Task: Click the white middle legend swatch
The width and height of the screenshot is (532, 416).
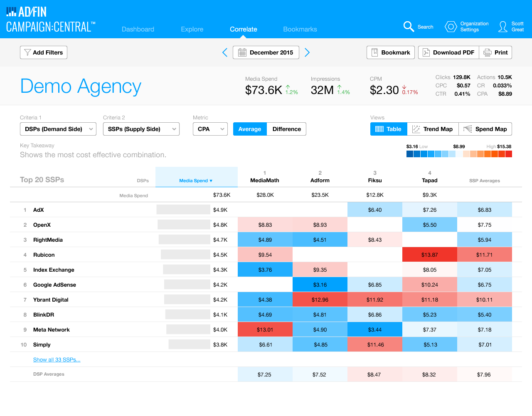Action: 459,154
